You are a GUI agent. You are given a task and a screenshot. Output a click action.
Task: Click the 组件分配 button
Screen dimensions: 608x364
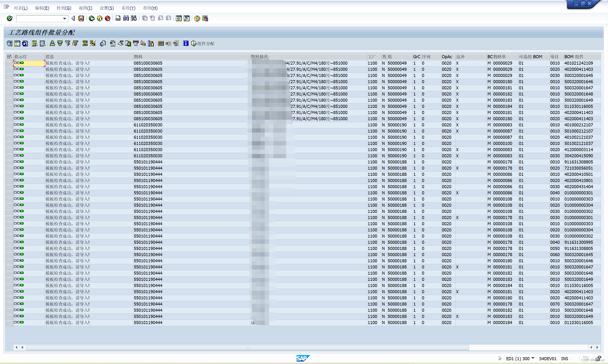[203, 43]
